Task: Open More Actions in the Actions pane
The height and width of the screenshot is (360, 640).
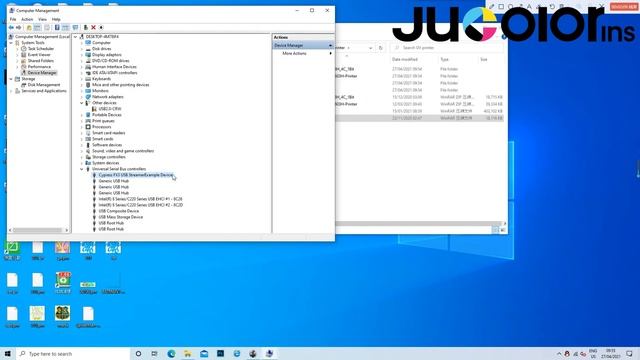Action: (294, 53)
